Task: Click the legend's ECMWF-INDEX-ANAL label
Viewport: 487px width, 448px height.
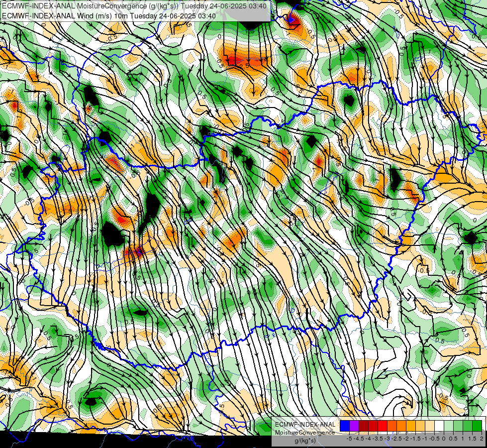Action: click(x=305, y=425)
